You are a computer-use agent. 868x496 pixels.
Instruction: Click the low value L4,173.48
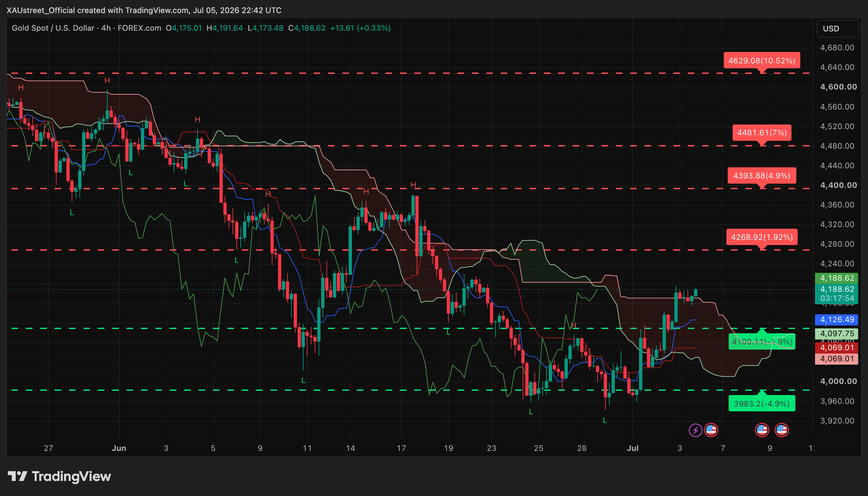266,28
